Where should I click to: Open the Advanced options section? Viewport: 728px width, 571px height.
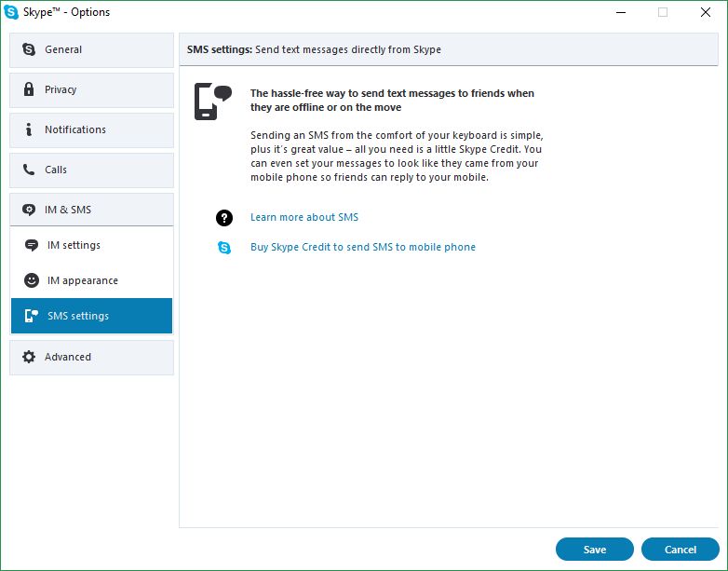click(x=91, y=358)
